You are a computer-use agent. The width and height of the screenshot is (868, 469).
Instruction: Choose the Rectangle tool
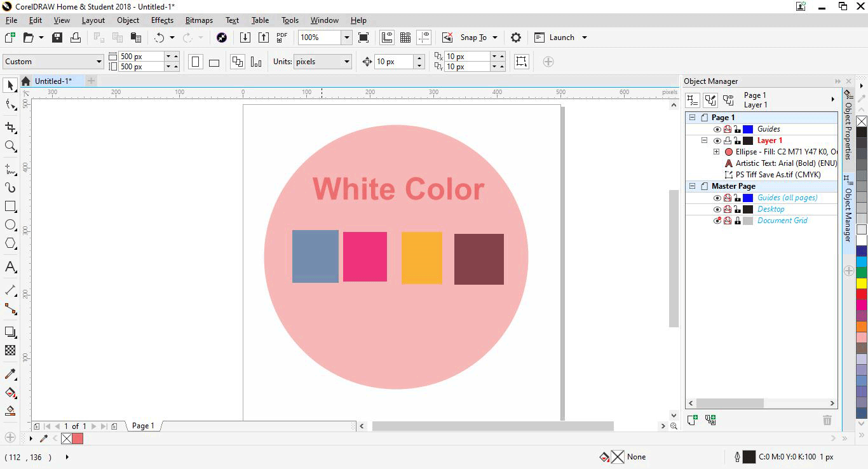(x=10, y=206)
